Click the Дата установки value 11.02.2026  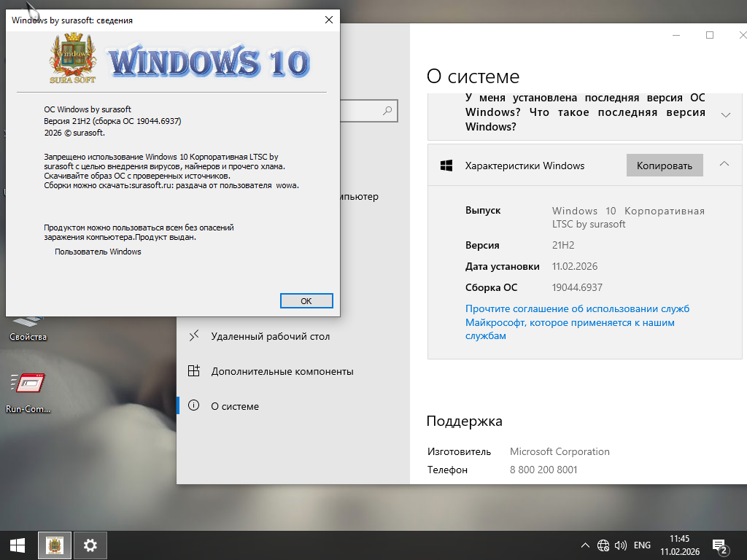click(575, 266)
